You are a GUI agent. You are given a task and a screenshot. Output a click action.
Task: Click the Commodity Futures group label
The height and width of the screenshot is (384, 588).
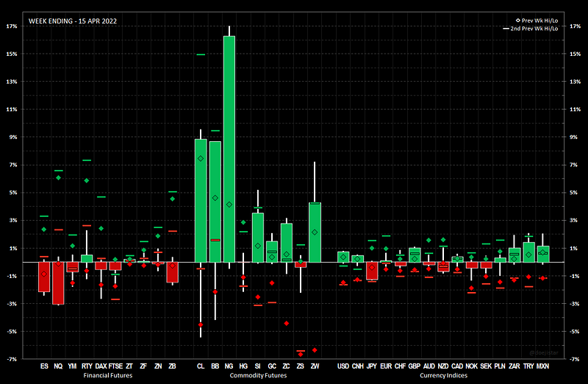(x=257, y=375)
